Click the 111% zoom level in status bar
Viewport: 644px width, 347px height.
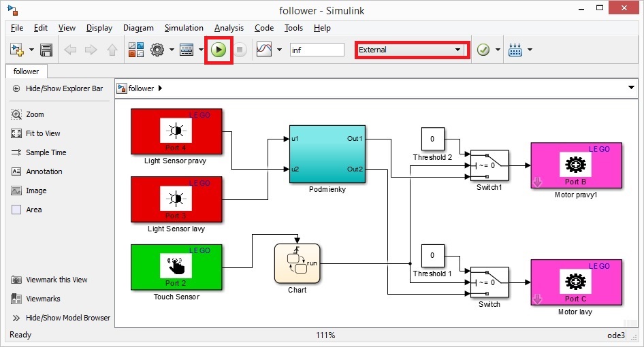[x=325, y=335]
